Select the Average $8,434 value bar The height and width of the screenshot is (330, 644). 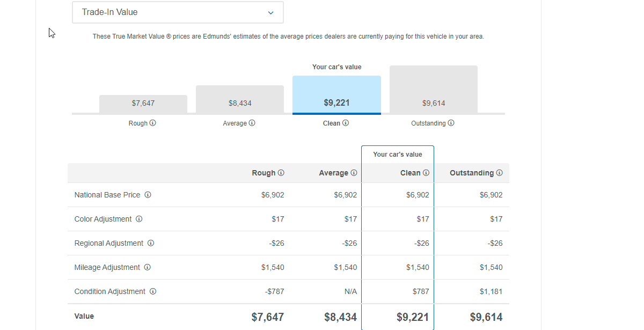pyautogui.click(x=240, y=99)
